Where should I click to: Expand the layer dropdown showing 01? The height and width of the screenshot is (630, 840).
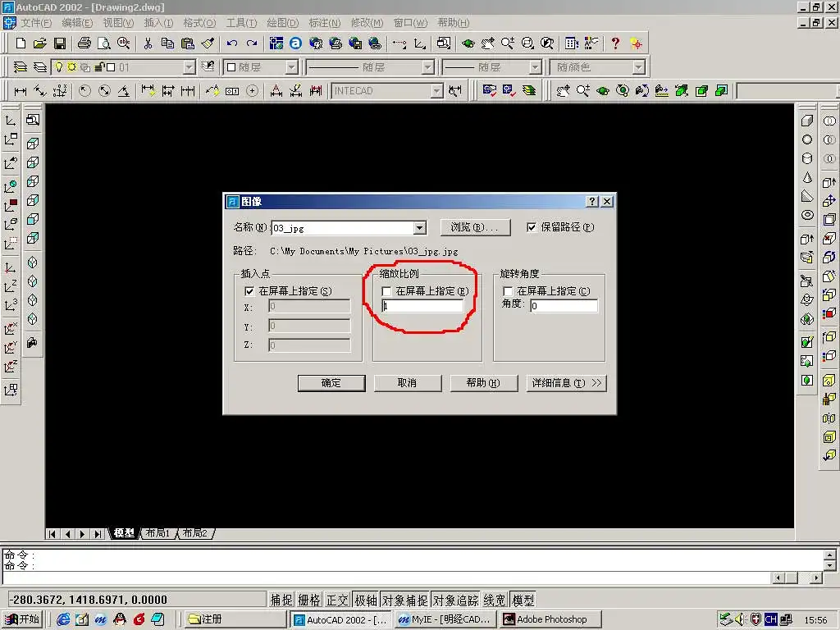(189, 67)
